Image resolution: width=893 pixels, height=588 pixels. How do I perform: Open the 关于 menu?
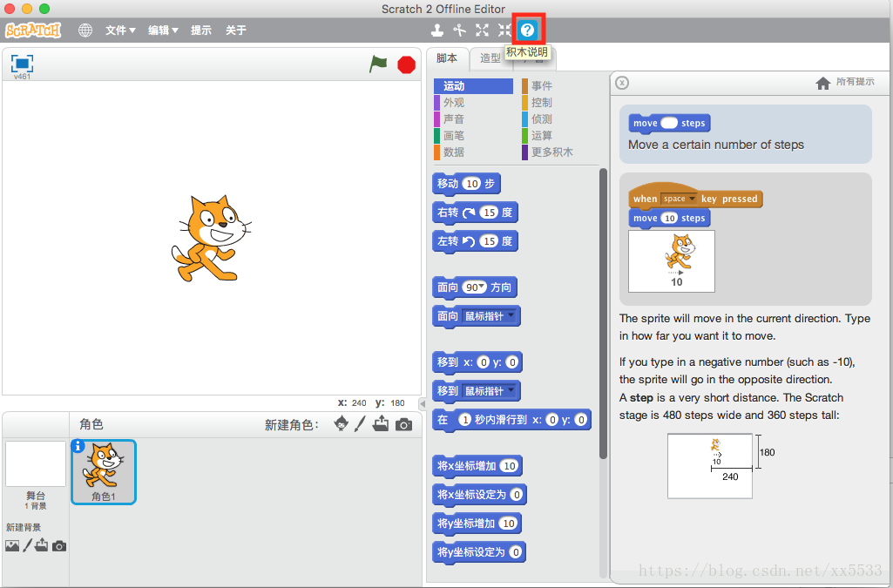click(236, 30)
